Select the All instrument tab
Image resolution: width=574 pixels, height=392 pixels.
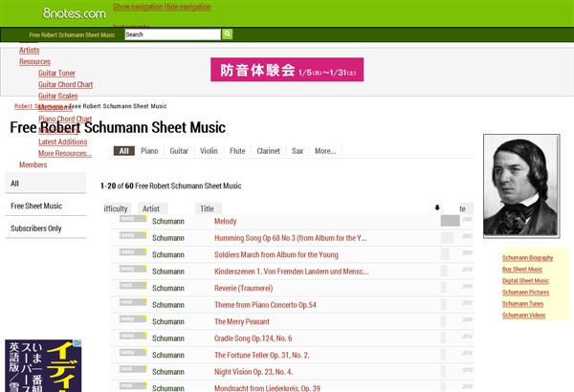(124, 151)
